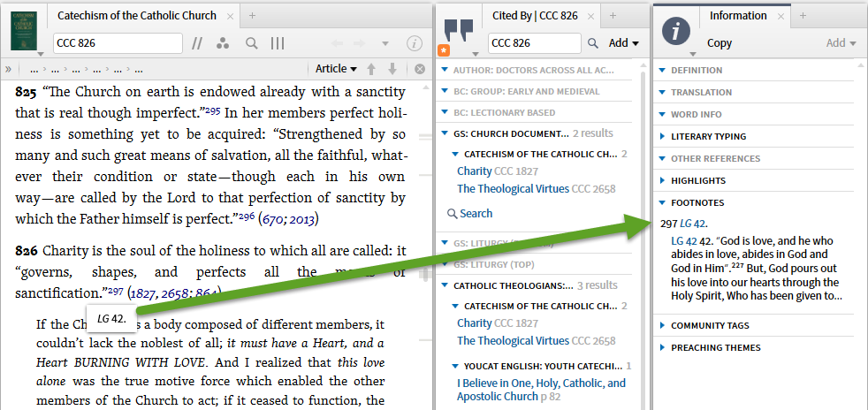This screenshot has width=868, height=410.
Task: Toggle multiple columns view icon
Action: (x=278, y=43)
